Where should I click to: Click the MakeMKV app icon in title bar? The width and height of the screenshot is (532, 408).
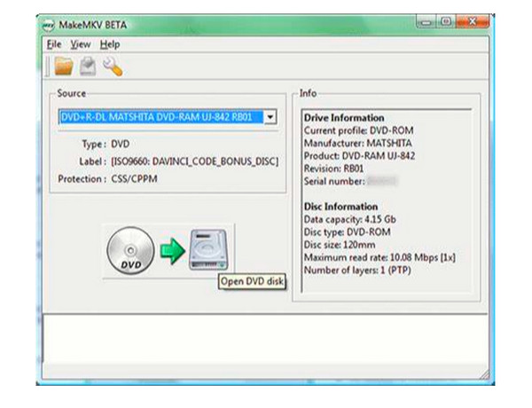click(48, 26)
